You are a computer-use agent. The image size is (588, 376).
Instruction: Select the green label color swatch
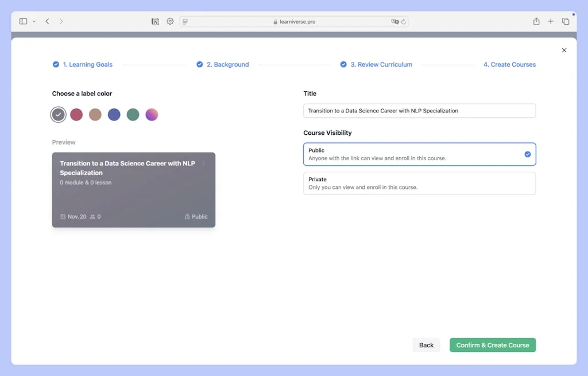pos(133,114)
